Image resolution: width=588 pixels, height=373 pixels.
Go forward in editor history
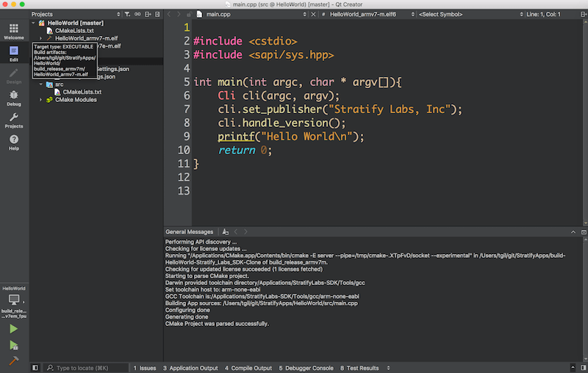179,14
